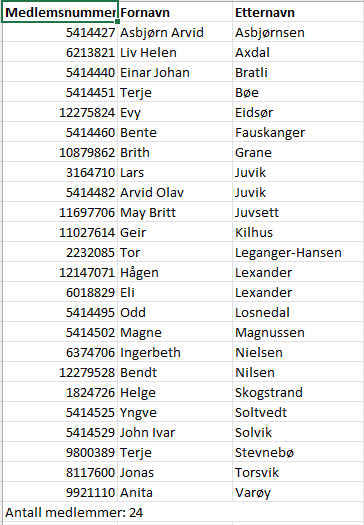Click the Fauskanger surname cell

click(298, 132)
